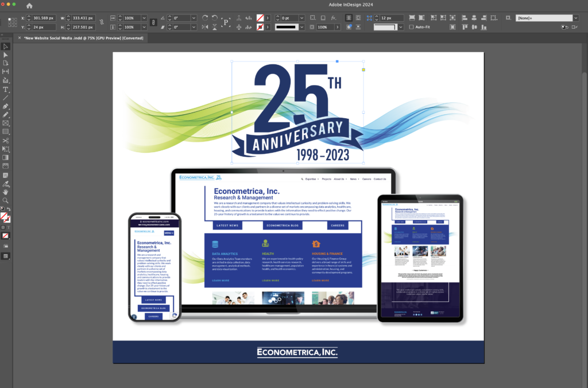Switch to the New Website Social Media document tab
This screenshot has width=588, height=388.
tap(83, 38)
